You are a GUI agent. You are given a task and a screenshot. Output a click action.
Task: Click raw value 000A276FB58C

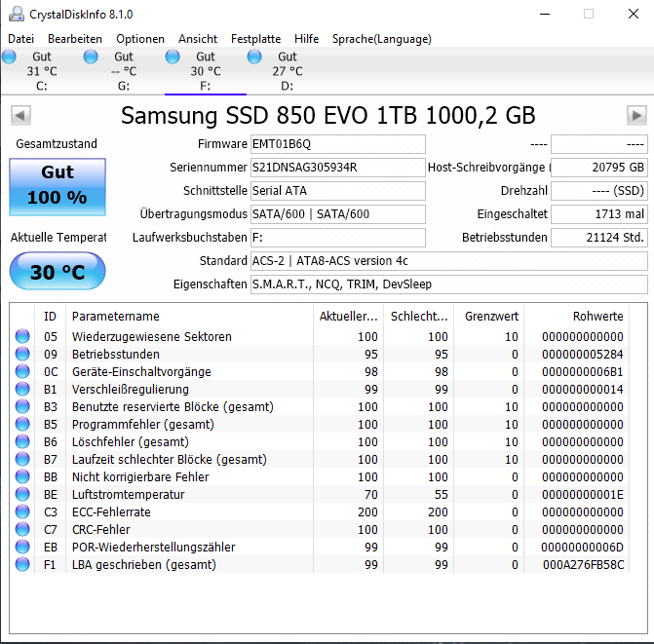(x=584, y=565)
